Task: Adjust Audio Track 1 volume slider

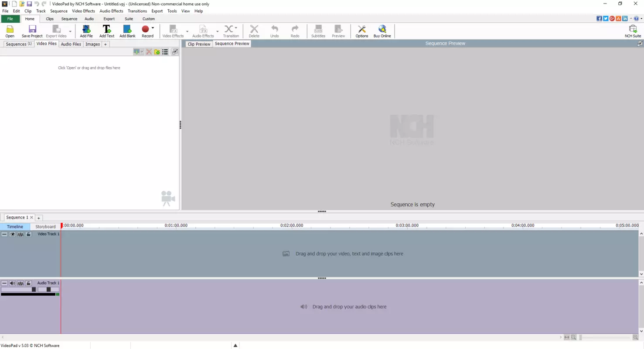Action: tap(18, 289)
